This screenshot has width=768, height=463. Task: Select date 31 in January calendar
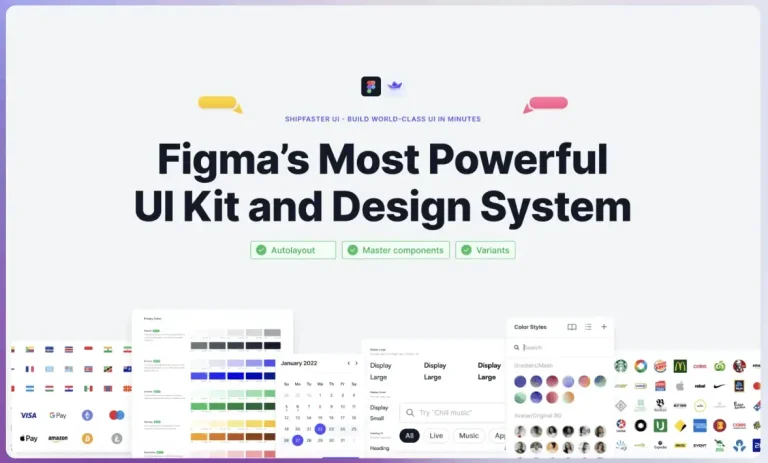coord(343,440)
